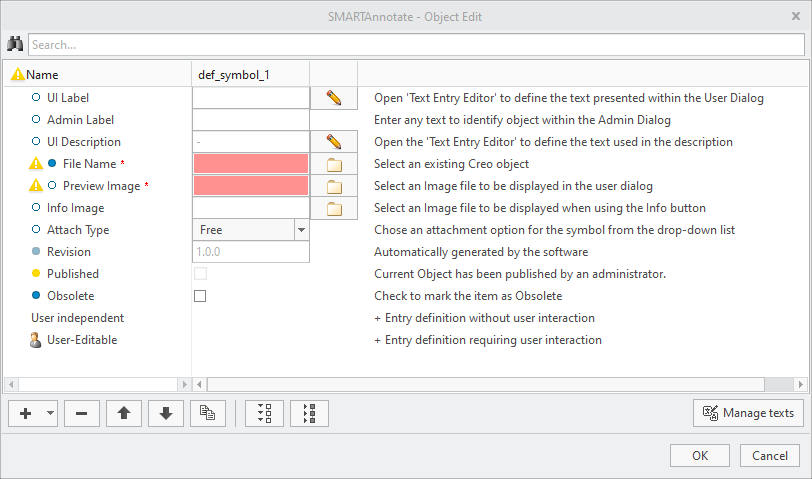Select the UI Label row

pos(68,98)
